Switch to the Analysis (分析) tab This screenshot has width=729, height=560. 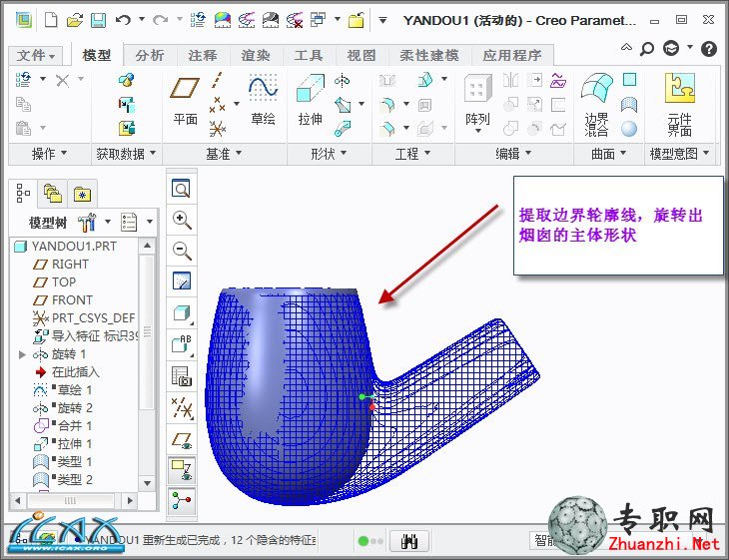click(150, 55)
